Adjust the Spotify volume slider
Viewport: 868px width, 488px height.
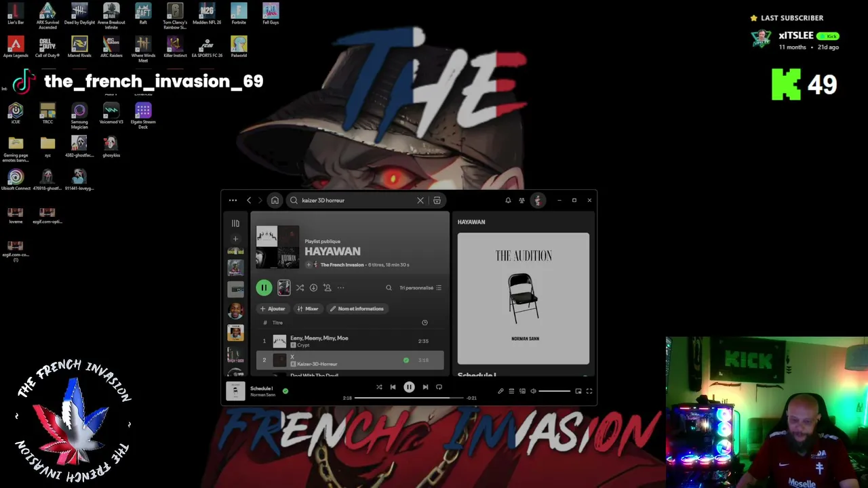tap(555, 391)
